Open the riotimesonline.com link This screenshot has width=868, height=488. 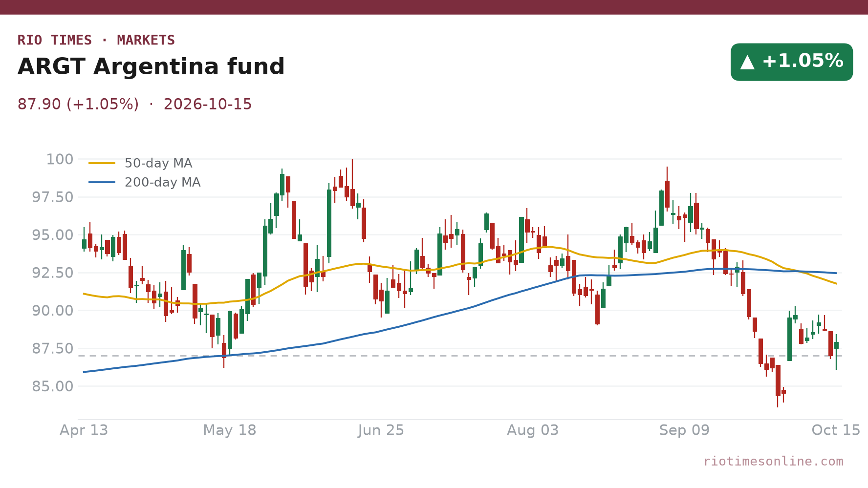[x=773, y=461]
